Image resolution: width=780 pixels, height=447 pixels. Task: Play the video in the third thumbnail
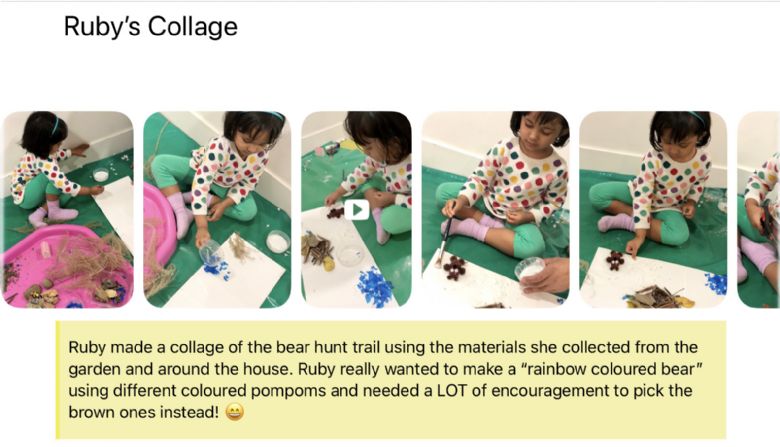click(x=357, y=210)
